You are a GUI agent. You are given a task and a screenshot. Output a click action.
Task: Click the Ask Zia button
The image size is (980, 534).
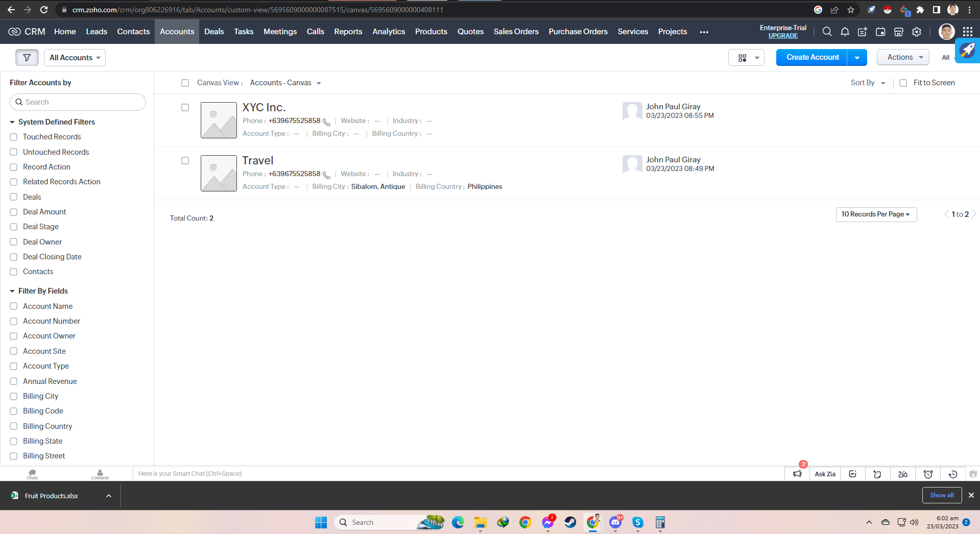[825, 474]
